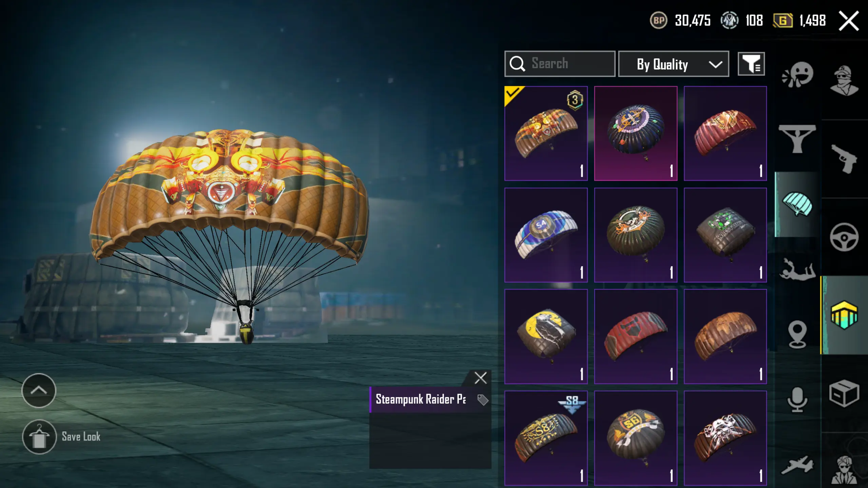Open the skydiving pose category icon
The height and width of the screenshot is (488, 868).
coord(797,270)
